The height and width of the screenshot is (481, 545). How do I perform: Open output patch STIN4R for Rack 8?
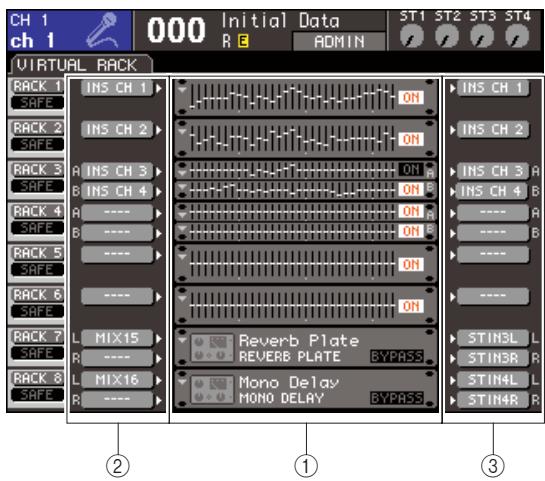[x=493, y=400]
